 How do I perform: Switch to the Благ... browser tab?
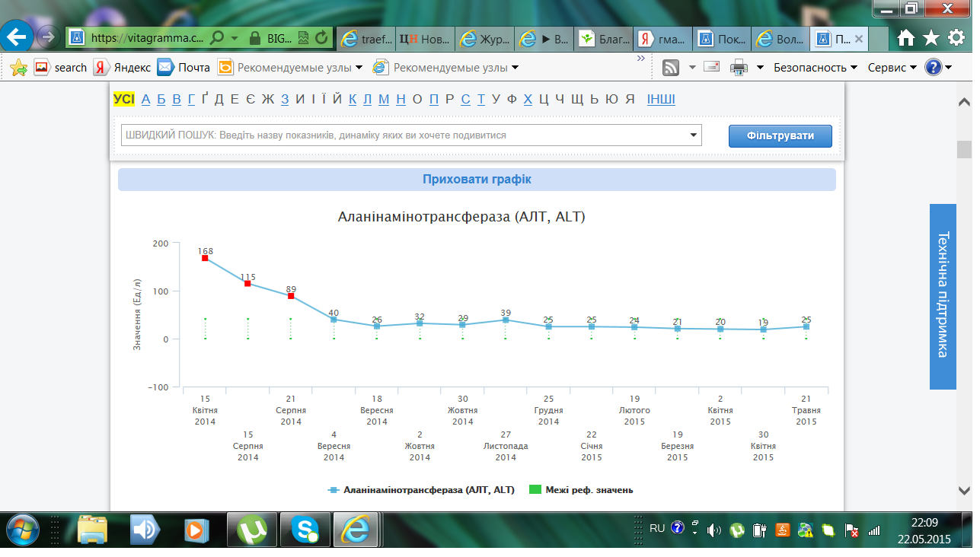coord(604,38)
